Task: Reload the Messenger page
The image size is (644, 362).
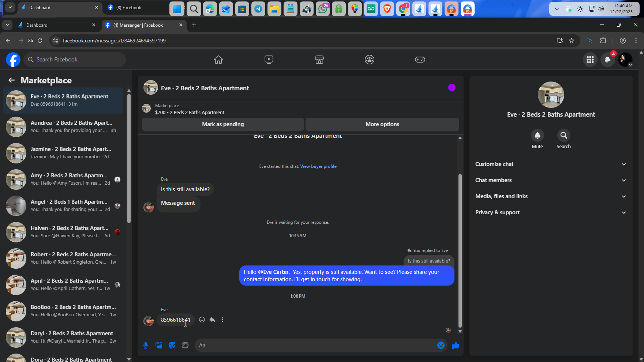Action: tap(40, 41)
